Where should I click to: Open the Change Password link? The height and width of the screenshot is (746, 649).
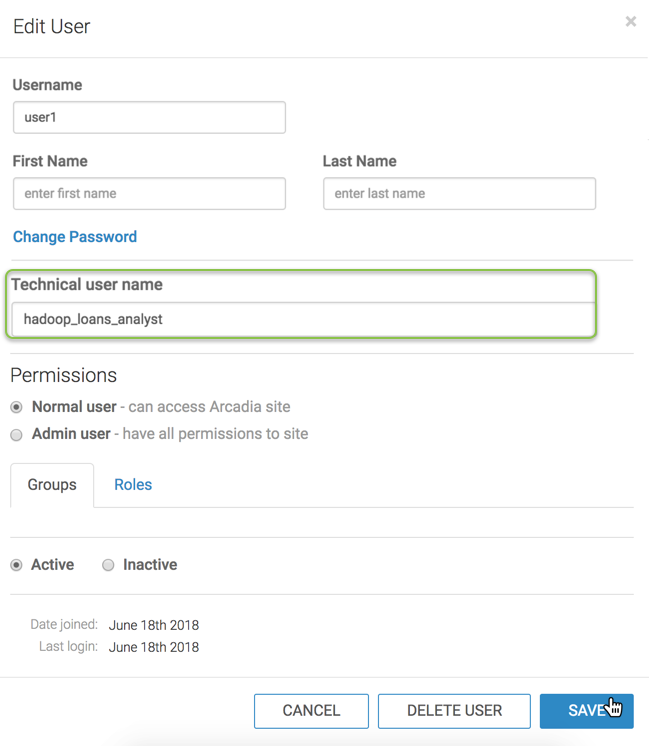point(75,237)
